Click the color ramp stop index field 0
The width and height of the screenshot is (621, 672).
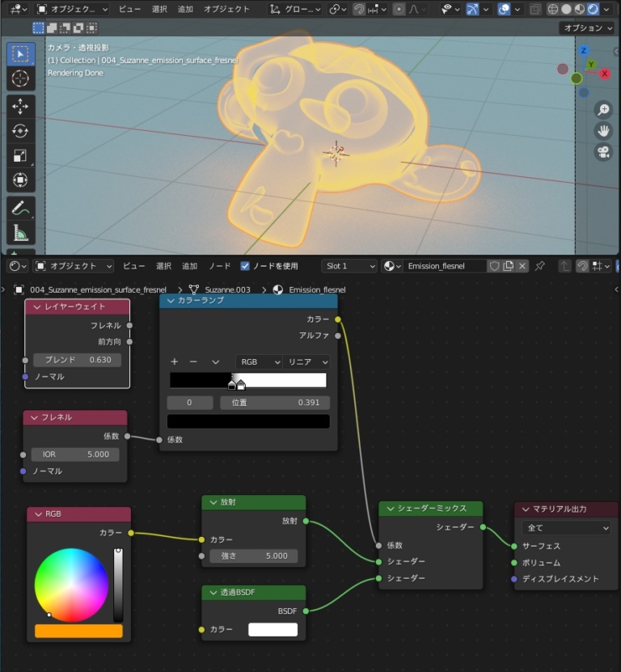point(189,403)
